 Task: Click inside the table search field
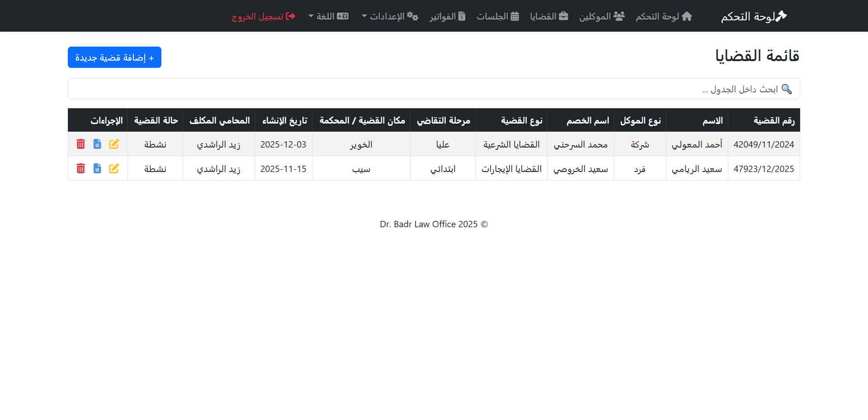point(433,88)
